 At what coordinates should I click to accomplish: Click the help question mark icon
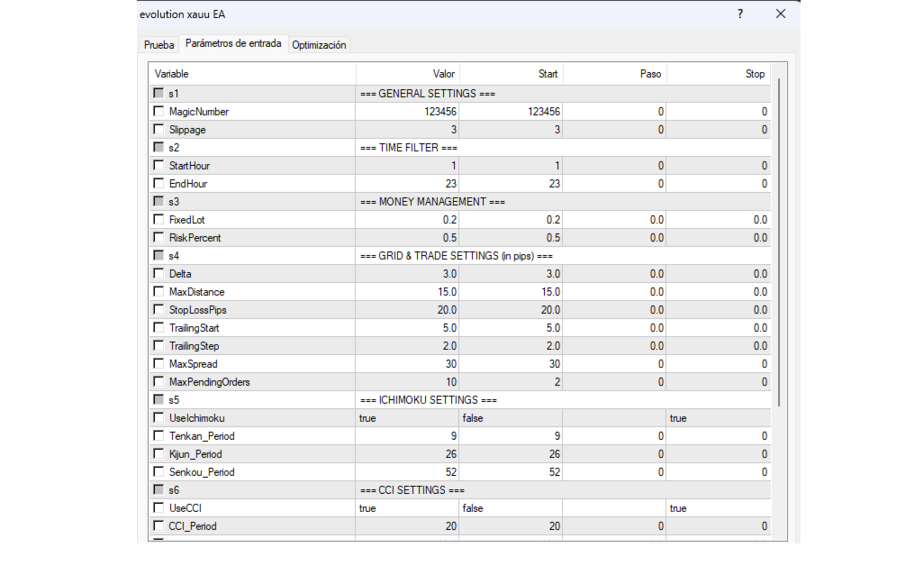coord(739,14)
